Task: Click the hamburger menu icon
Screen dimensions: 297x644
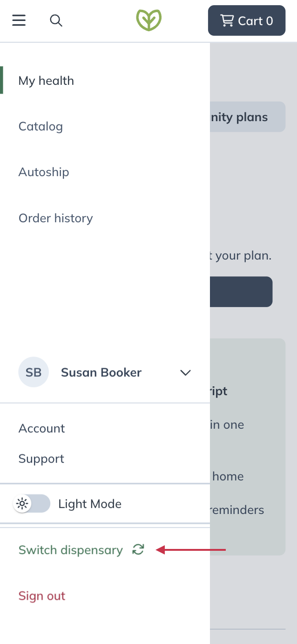Action: 19,21
